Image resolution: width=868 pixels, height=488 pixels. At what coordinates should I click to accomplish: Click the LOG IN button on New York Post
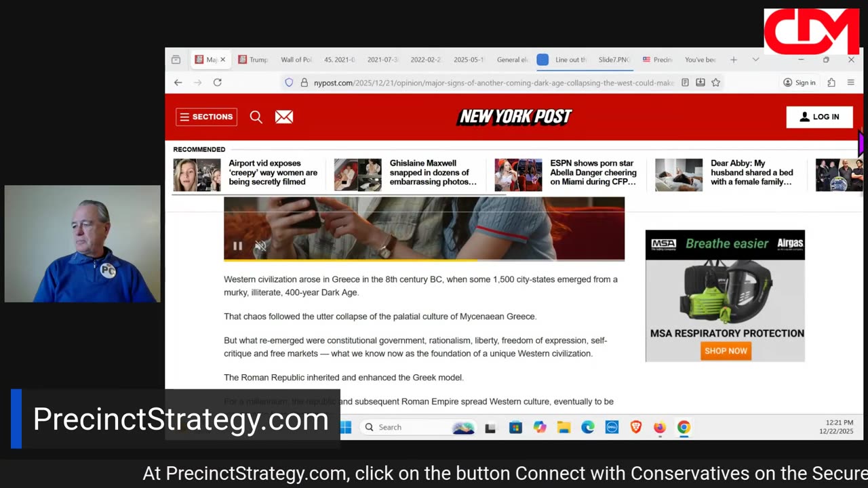pyautogui.click(x=819, y=117)
